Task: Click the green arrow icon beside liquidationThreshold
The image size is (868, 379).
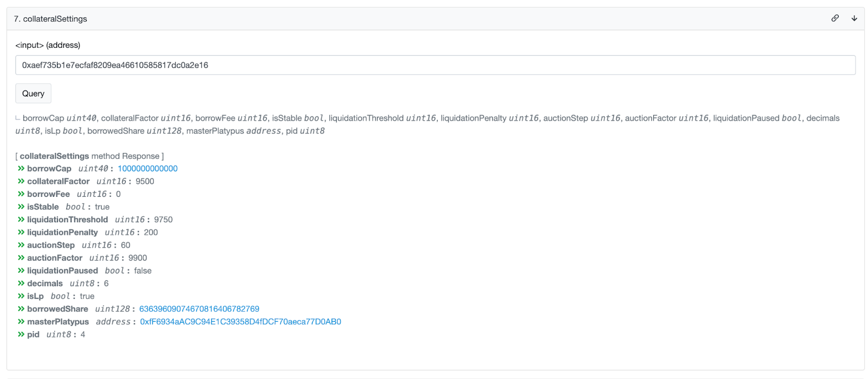Action: coord(21,220)
